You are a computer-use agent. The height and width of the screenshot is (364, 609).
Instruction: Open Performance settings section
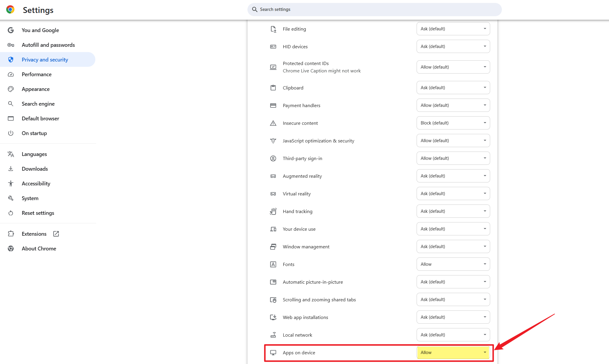pos(36,74)
